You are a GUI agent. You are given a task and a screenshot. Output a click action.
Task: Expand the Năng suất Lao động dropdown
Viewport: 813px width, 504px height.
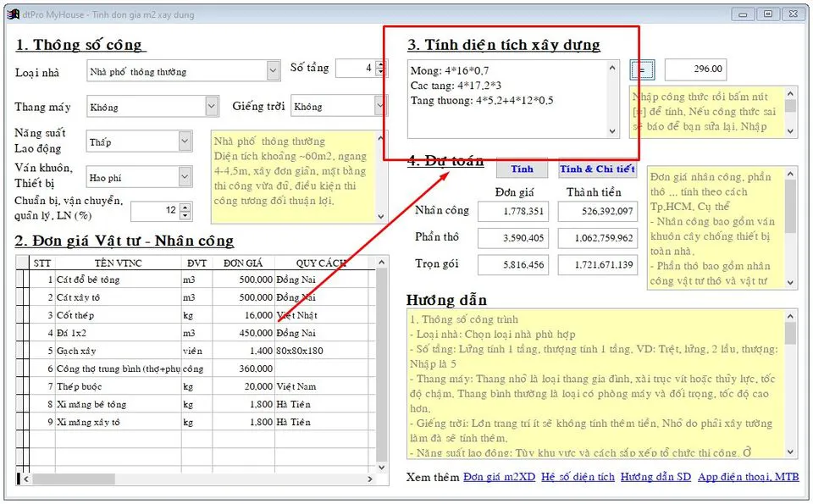coord(185,141)
